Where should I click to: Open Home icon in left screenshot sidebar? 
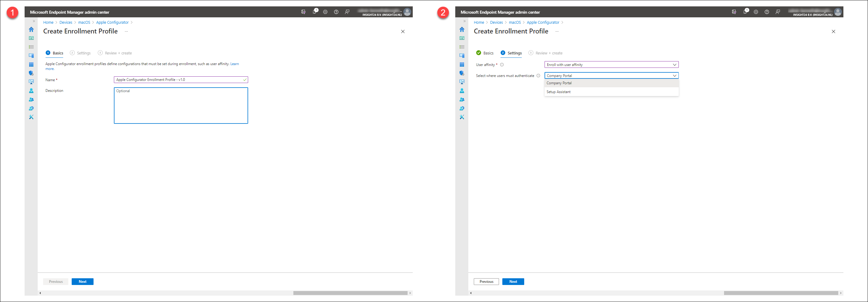[31, 30]
